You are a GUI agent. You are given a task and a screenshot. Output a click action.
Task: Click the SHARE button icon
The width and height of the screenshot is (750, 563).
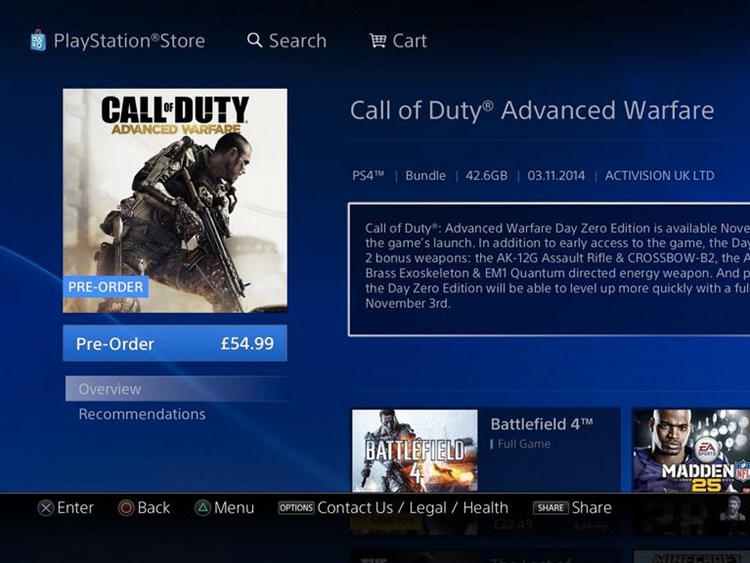[551, 508]
